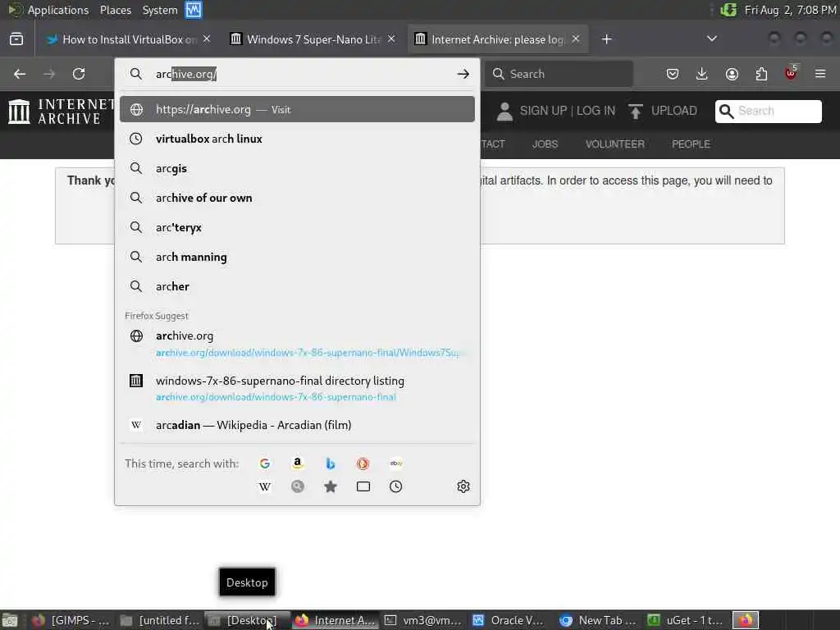Select arcgis search suggestion
The height and width of the screenshot is (630, 840).
[x=297, y=168]
